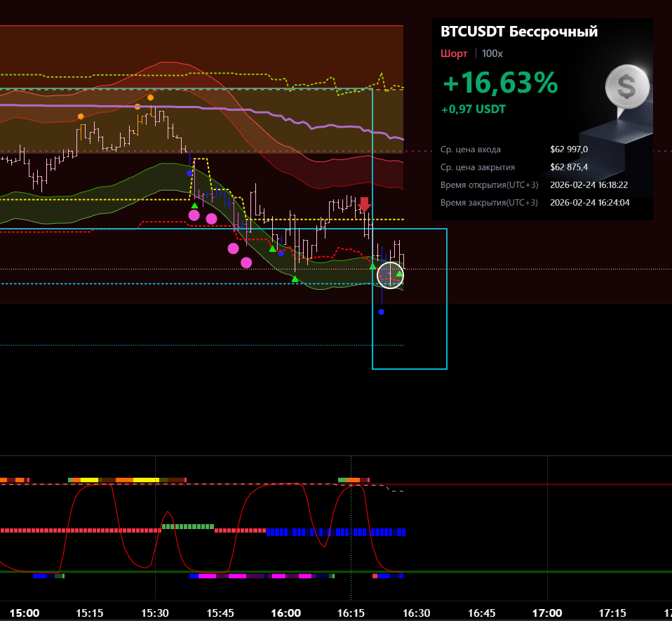Click the topmost orange dot marker
Image resolution: width=672 pixels, height=621 pixels.
[150, 98]
